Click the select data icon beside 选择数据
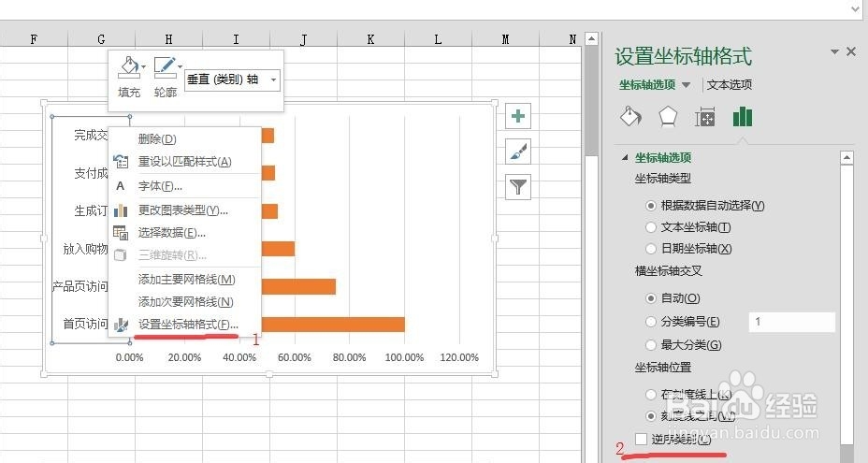868x463 pixels. tap(121, 233)
